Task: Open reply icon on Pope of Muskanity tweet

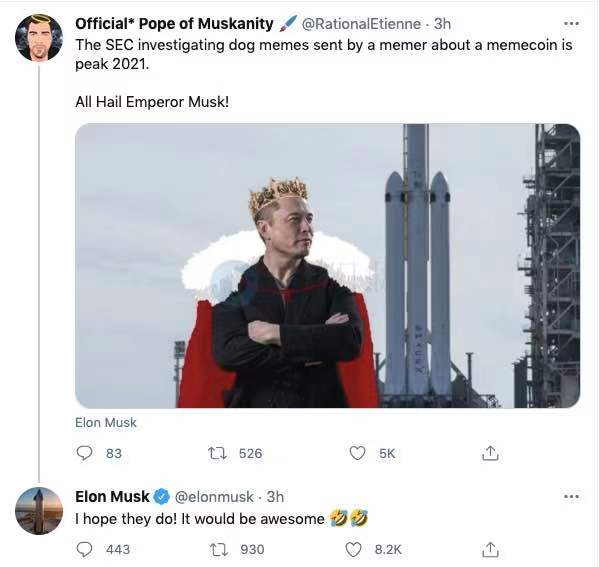Action: tap(84, 453)
